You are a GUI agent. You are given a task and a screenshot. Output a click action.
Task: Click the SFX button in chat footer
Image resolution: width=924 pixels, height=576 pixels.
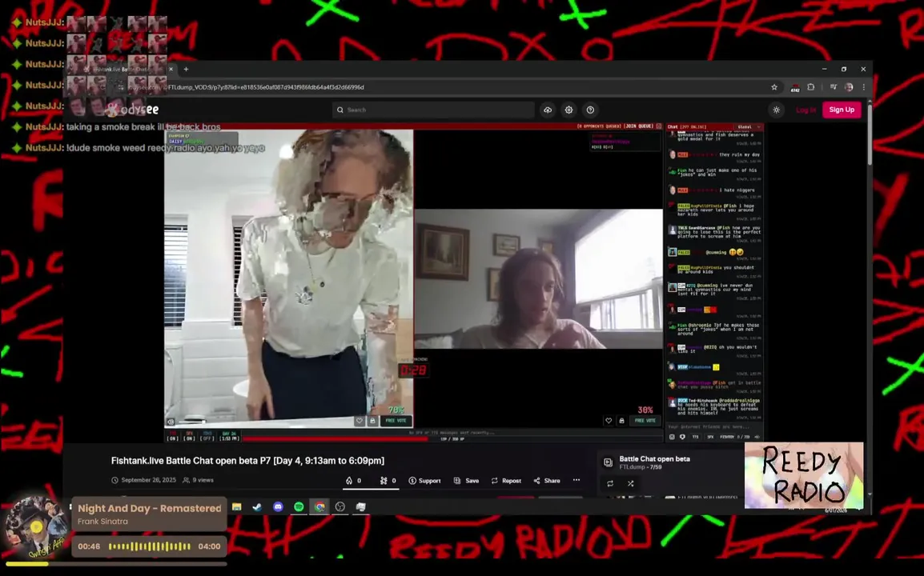click(x=710, y=437)
